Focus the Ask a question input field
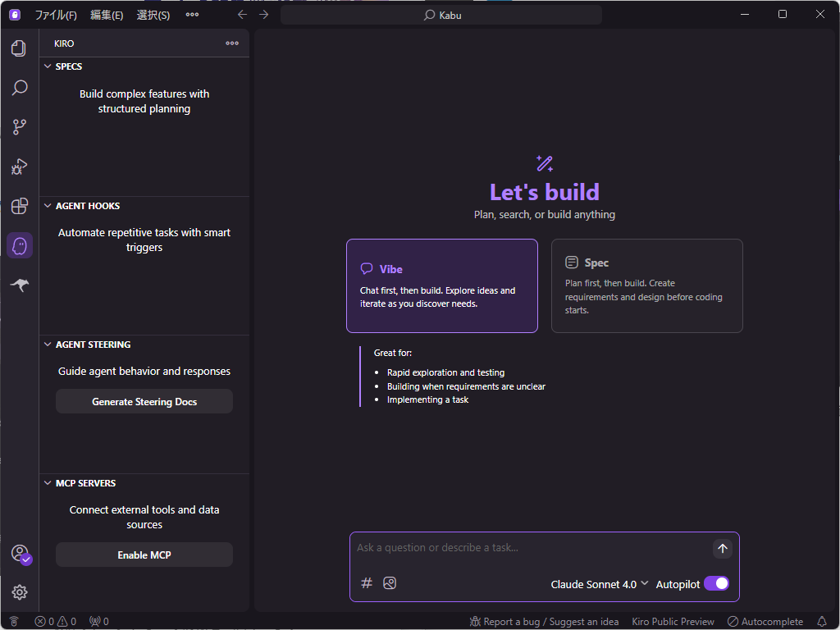This screenshot has height=630, width=840. click(x=531, y=548)
